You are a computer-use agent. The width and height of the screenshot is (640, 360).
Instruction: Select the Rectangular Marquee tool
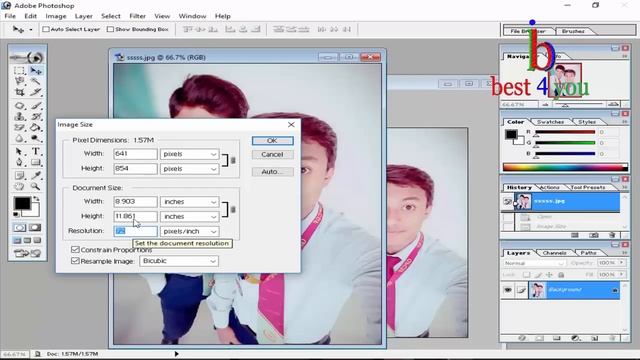point(19,71)
